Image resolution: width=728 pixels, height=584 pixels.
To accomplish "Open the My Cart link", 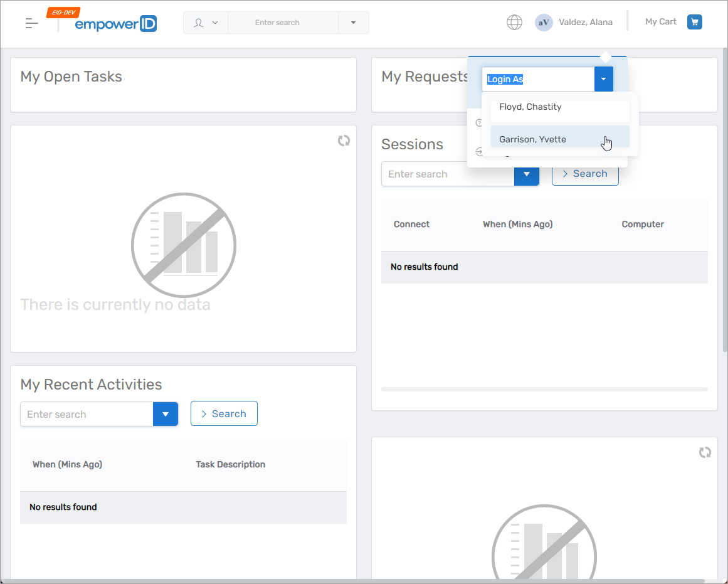I will (660, 22).
